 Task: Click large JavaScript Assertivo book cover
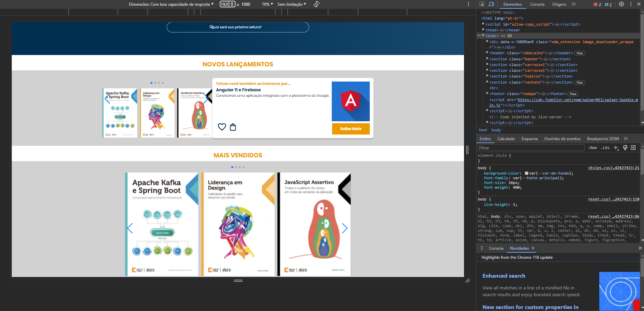point(314,224)
